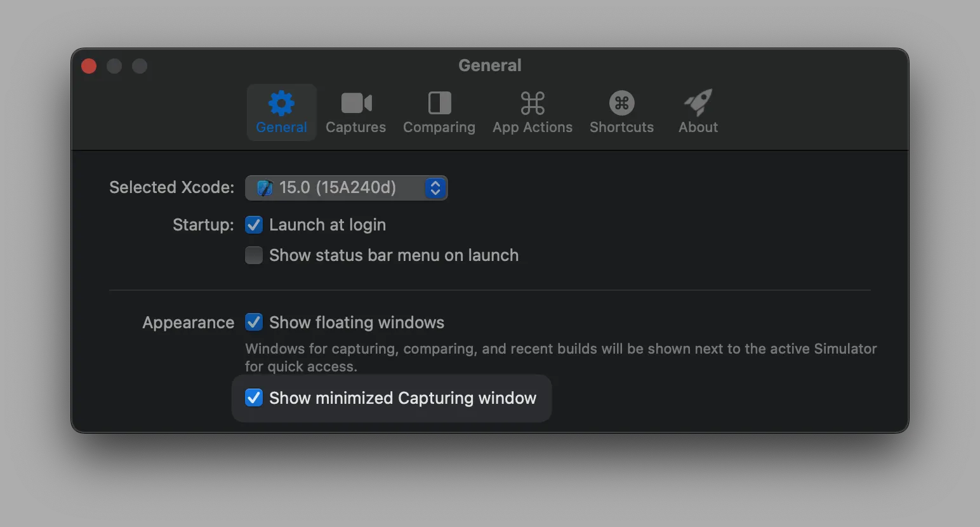Click the General window title text
This screenshot has width=980, height=527.
point(490,65)
